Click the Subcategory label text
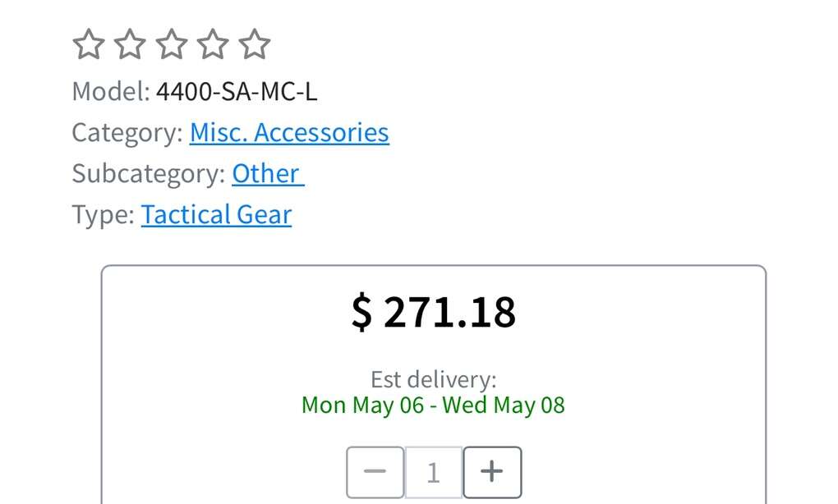The height and width of the screenshot is (504, 838). [x=148, y=174]
